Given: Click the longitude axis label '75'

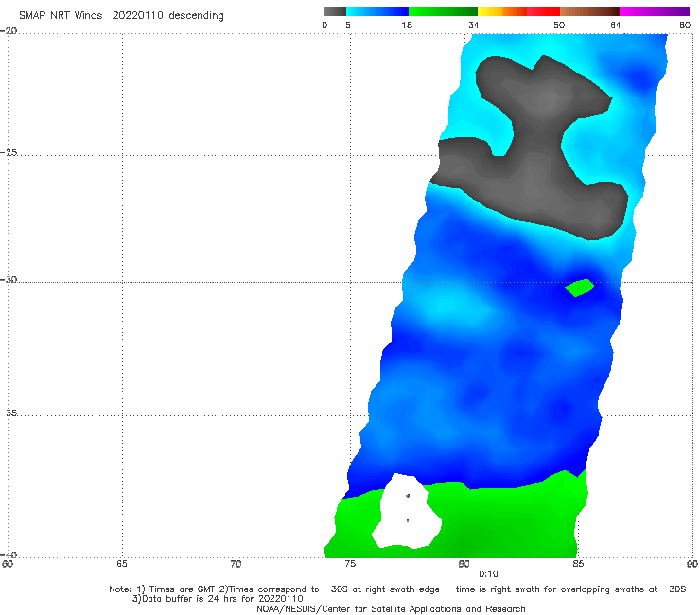Looking at the screenshot, I should tap(350, 564).
